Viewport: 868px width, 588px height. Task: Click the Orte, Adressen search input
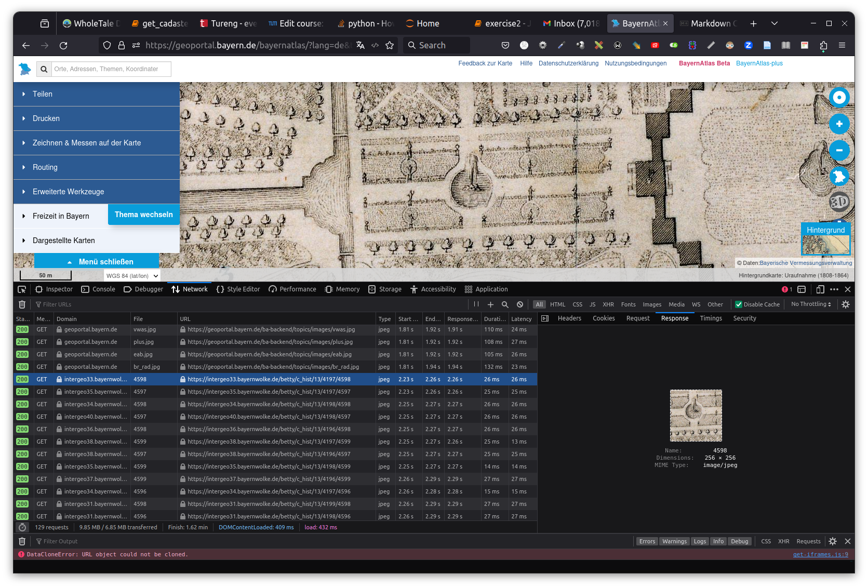coord(112,69)
